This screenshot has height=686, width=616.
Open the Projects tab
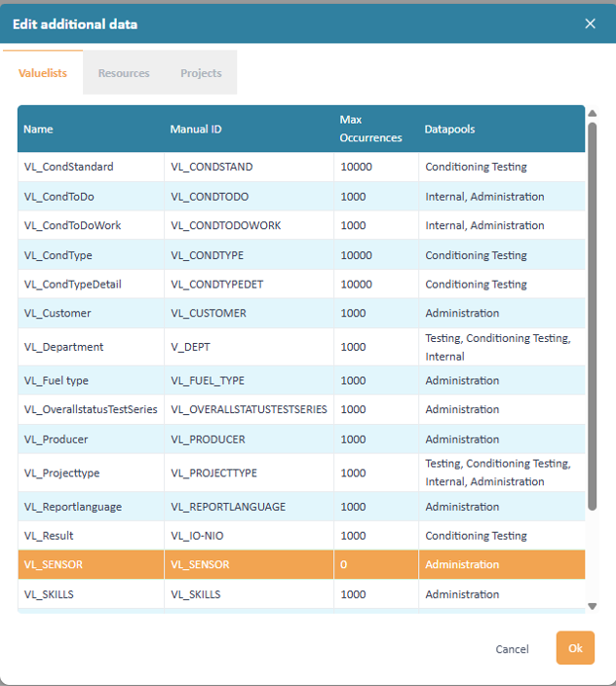[x=201, y=73]
